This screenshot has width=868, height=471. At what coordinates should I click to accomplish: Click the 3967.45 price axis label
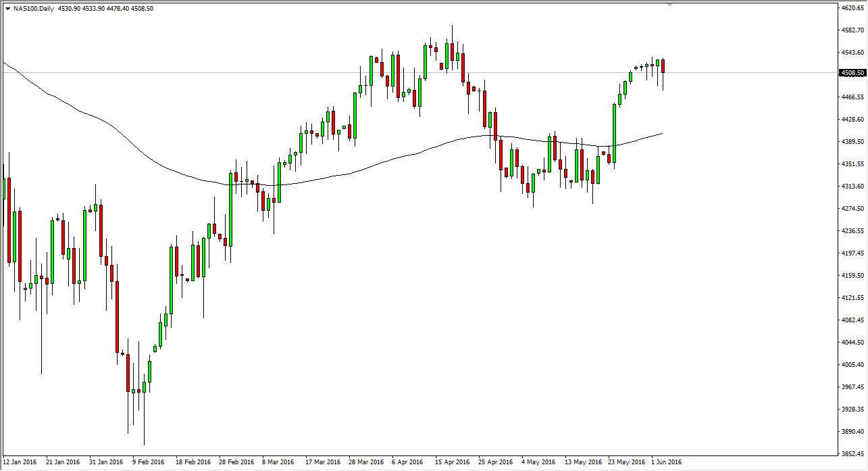852,387
